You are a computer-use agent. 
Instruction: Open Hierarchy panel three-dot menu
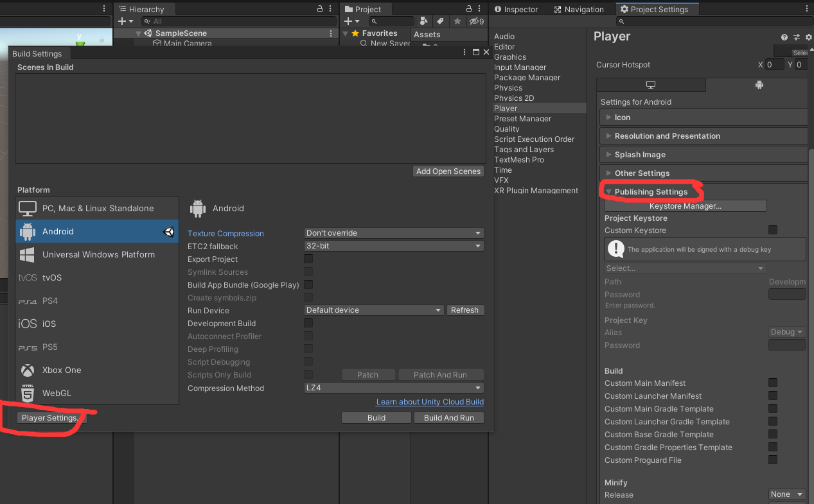tap(332, 9)
